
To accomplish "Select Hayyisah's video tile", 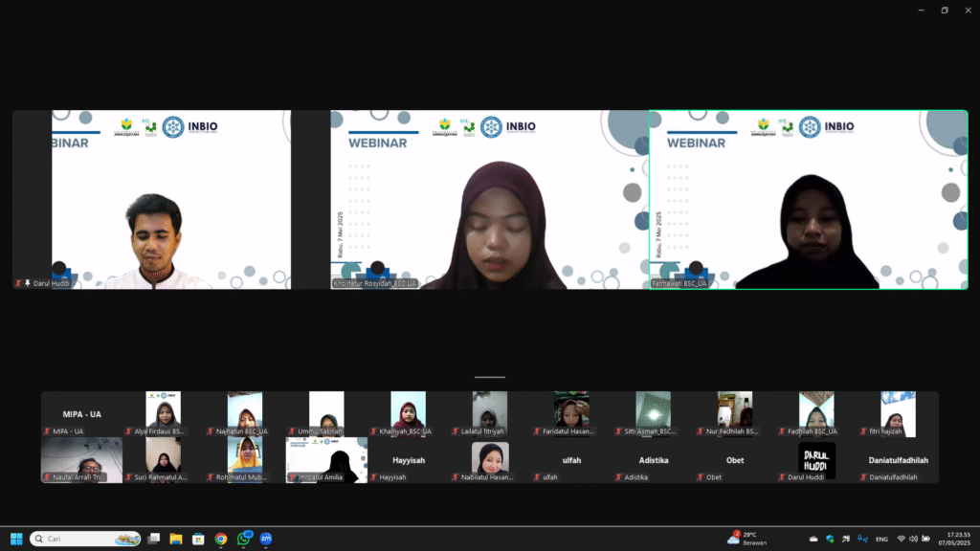I will pyautogui.click(x=409, y=459).
